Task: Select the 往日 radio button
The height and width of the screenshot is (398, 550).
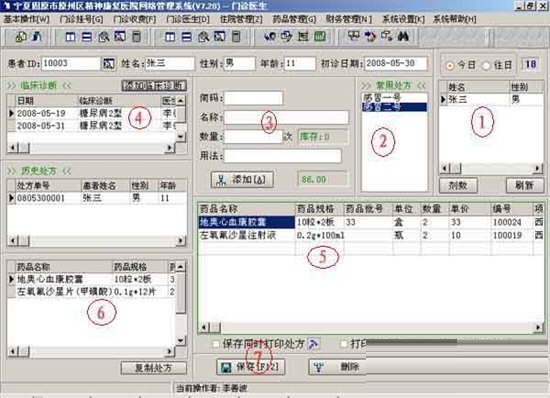Action: coord(486,66)
